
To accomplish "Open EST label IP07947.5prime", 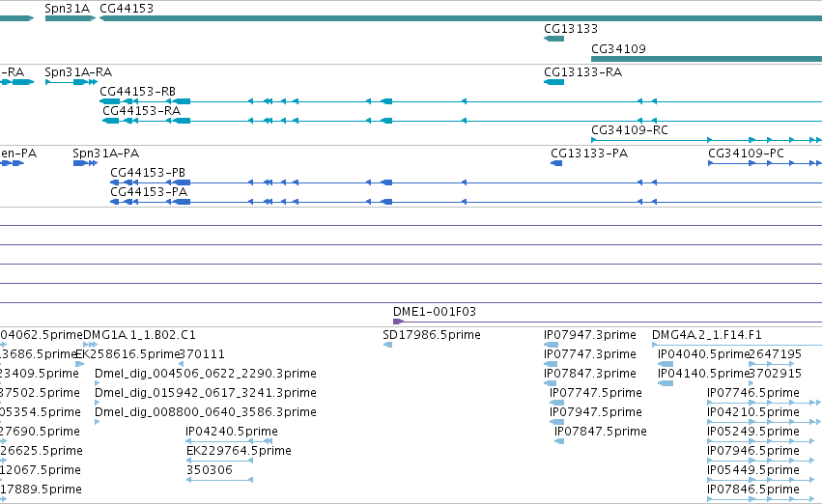I will click(x=596, y=413).
